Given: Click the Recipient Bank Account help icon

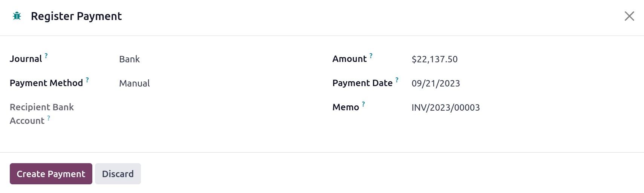Looking at the screenshot, I should click(49, 118).
